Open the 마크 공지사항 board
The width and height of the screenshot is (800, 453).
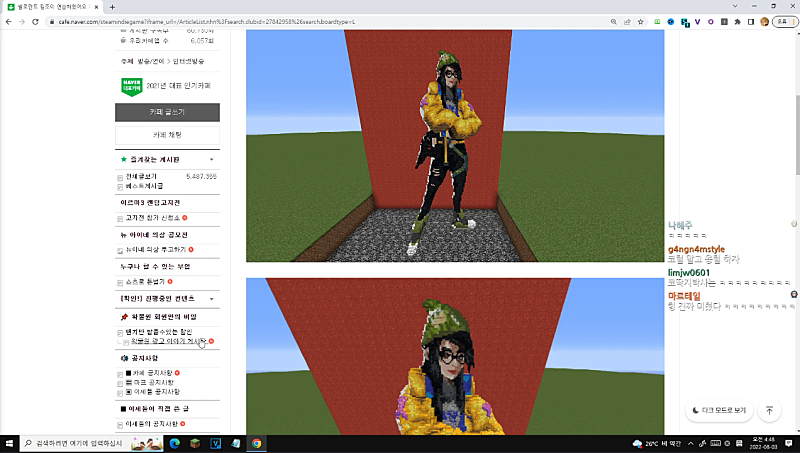click(x=149, y=383)
